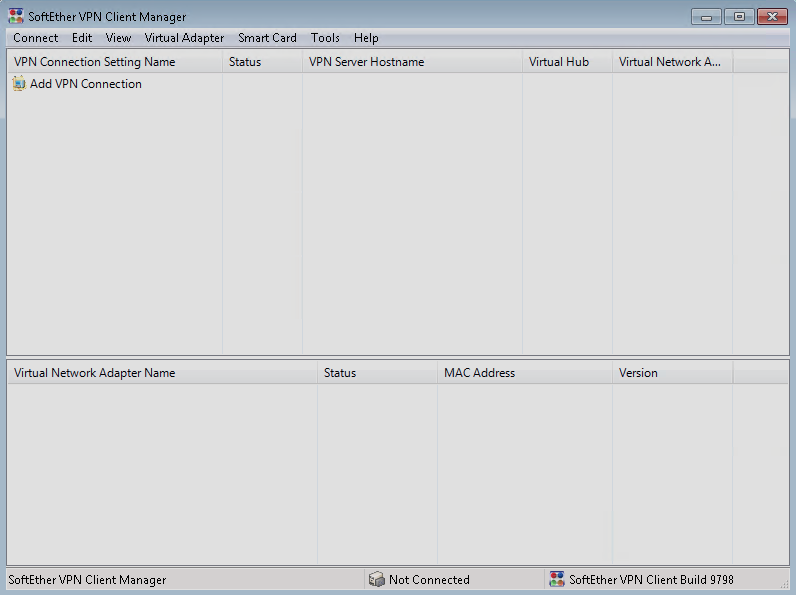796x595 pixels.
Task: Open the Help menu
Action: tap(366, 38)
